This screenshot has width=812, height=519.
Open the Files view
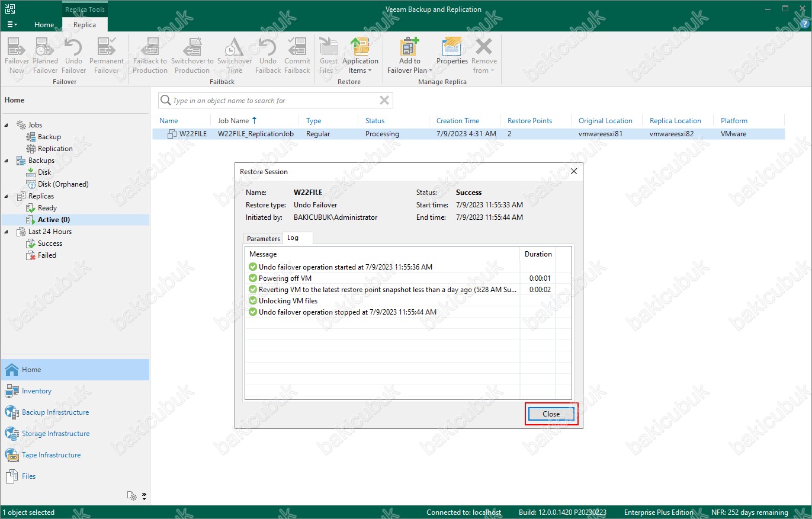(x=75, y=476)
